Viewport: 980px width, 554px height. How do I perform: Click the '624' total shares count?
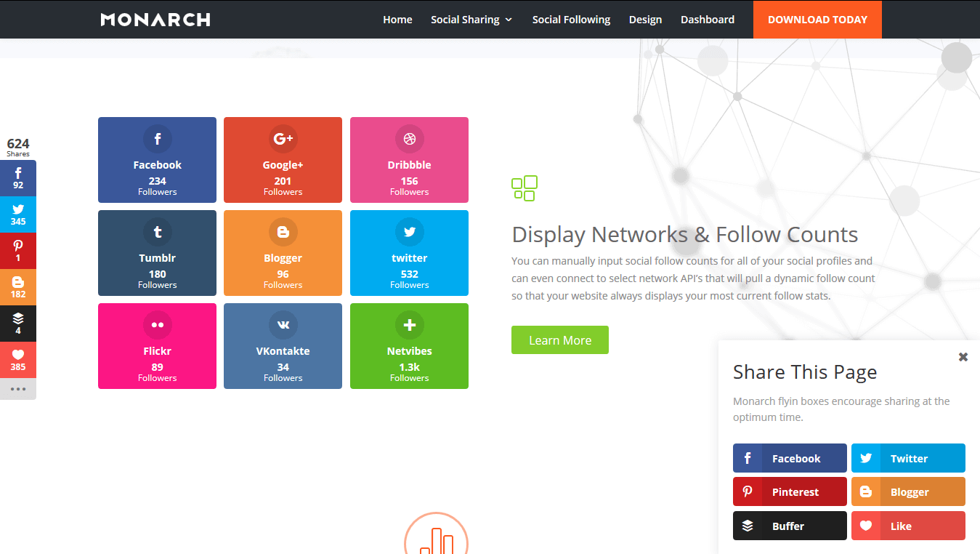pos(18,144)
